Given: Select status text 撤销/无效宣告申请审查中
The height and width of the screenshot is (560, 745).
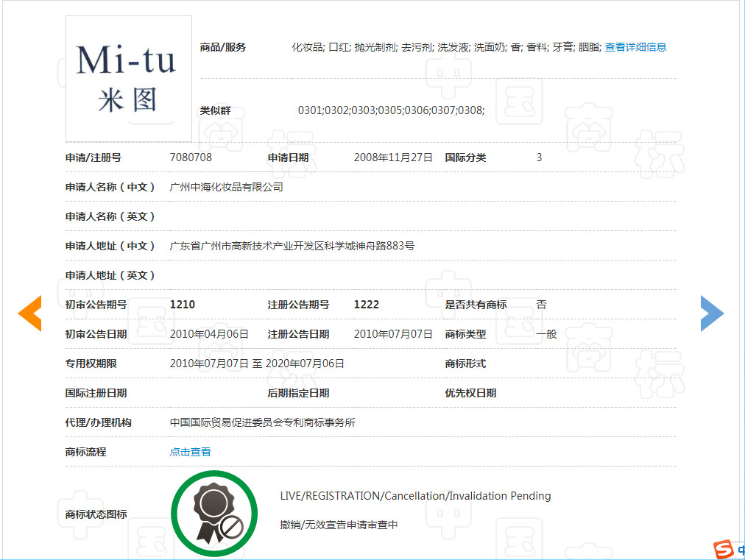Looking at the screenshot, I should coord(339,525).
